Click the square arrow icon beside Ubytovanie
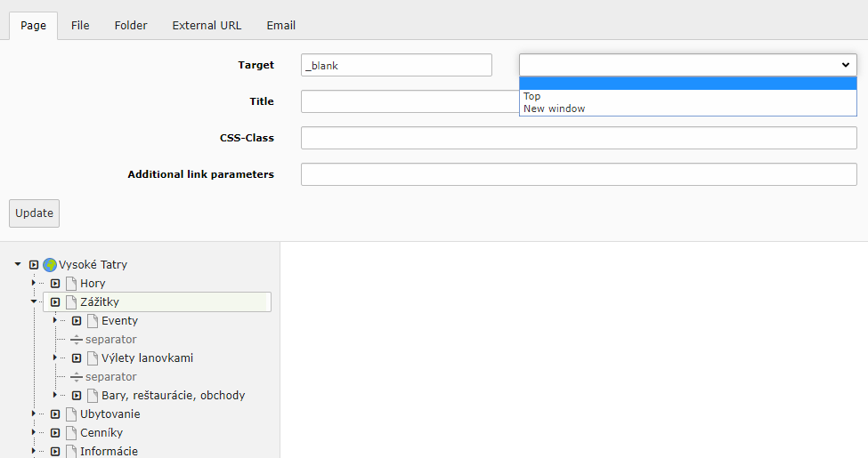The image size is (868, 458). [x=55, y=414]
